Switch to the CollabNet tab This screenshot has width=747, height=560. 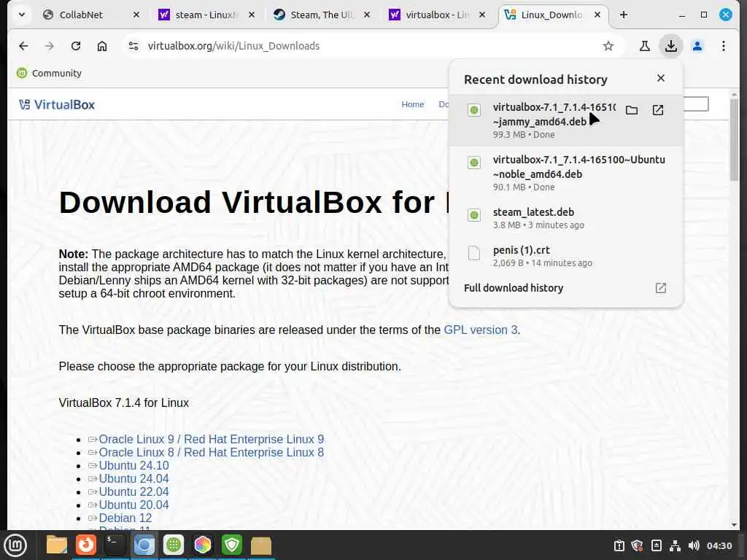point(90,15)
